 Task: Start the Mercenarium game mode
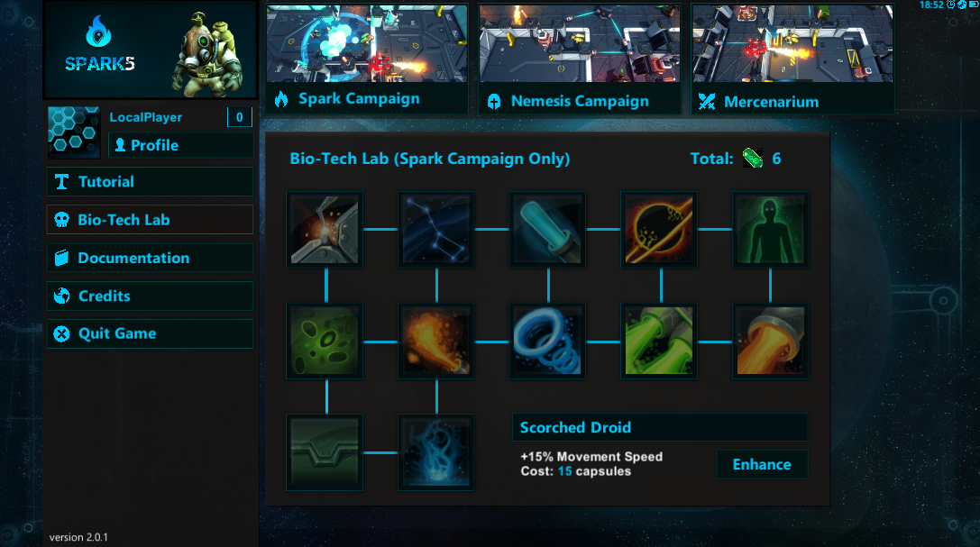pos(792,59)
